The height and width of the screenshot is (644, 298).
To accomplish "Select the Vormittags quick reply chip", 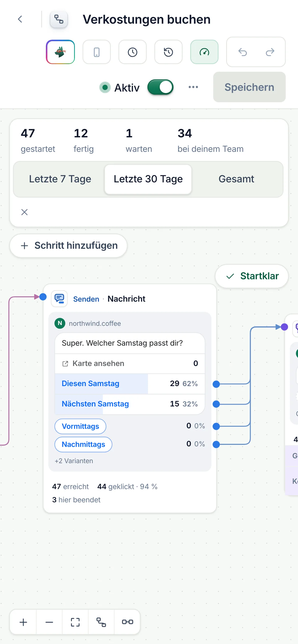I will point(80,426).
